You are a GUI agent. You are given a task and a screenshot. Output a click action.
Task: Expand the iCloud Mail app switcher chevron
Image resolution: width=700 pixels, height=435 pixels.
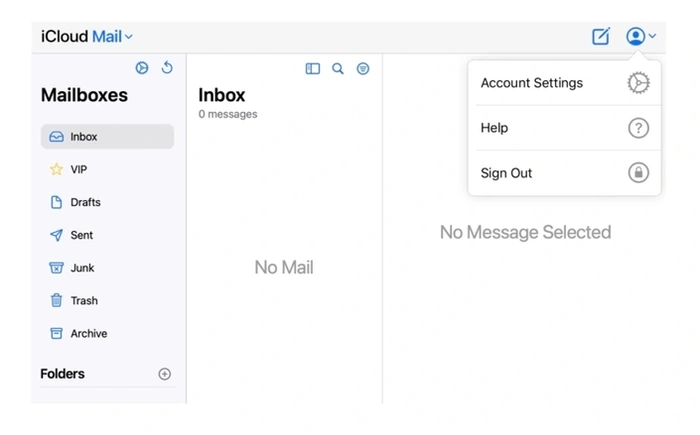pyautogui.click(x=129, y=37)
